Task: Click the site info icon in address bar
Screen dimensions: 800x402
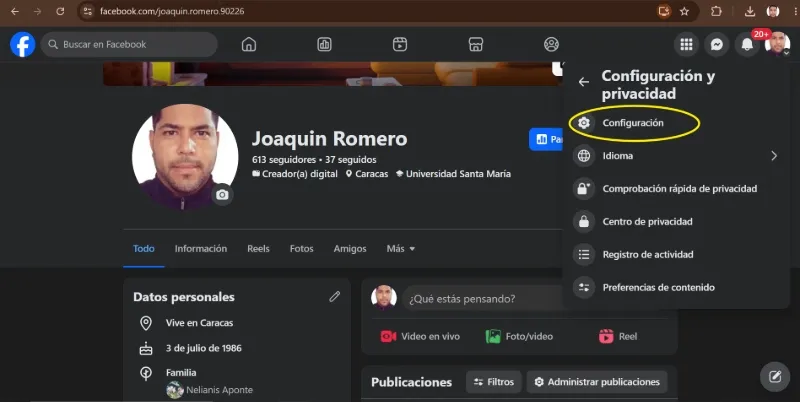Action: 88,11
